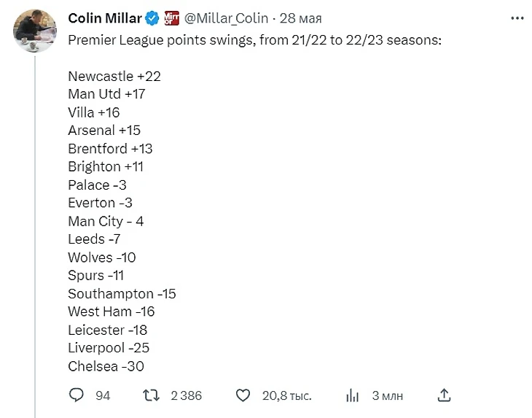Screen dimensions: 532x418
Task: Click the blue verified badge
Action: (152, 18)
